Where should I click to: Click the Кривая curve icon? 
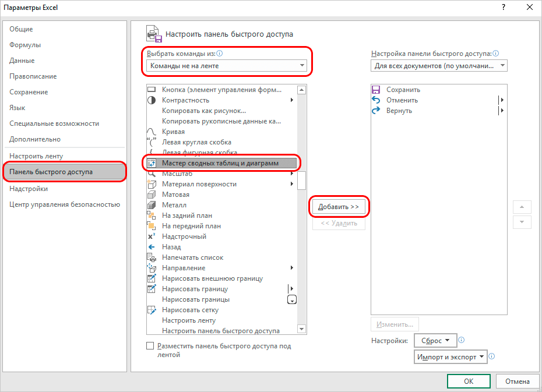click(x=152, y=132)
